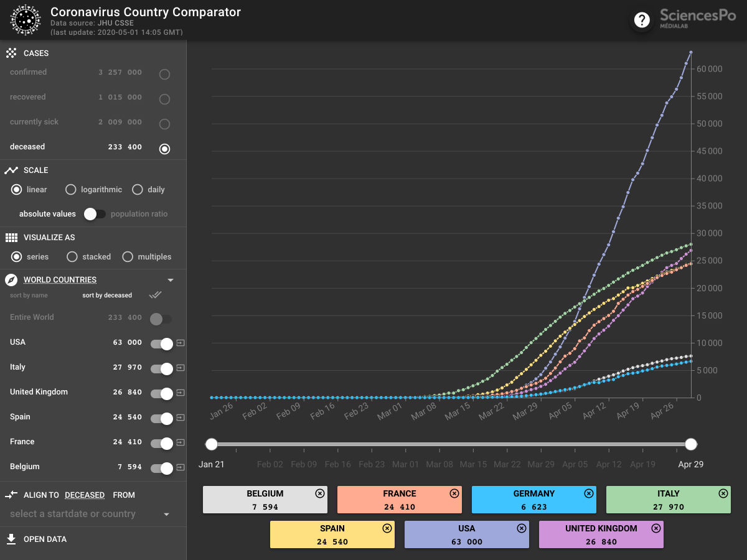Image resolution: width=747 pixels, height=560 pixels.
Task: Open the World Countries selector label
Action: [x=60, y=280]
